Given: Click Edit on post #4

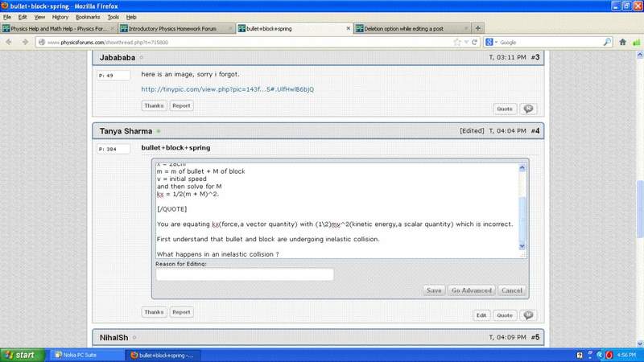Looking at the screenshot, I should pyautogui.click(x=481, y=315).
